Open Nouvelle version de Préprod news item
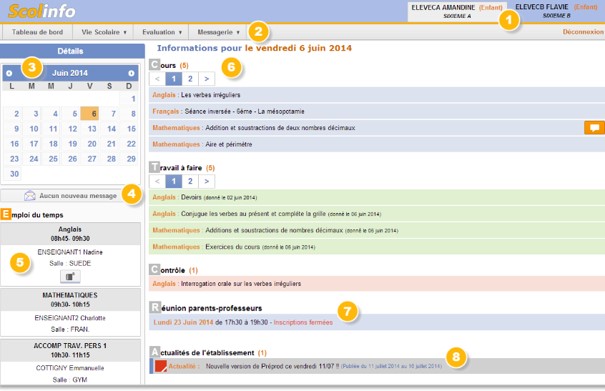This screenshot has width=605, height=391. [x=377, y=366]
